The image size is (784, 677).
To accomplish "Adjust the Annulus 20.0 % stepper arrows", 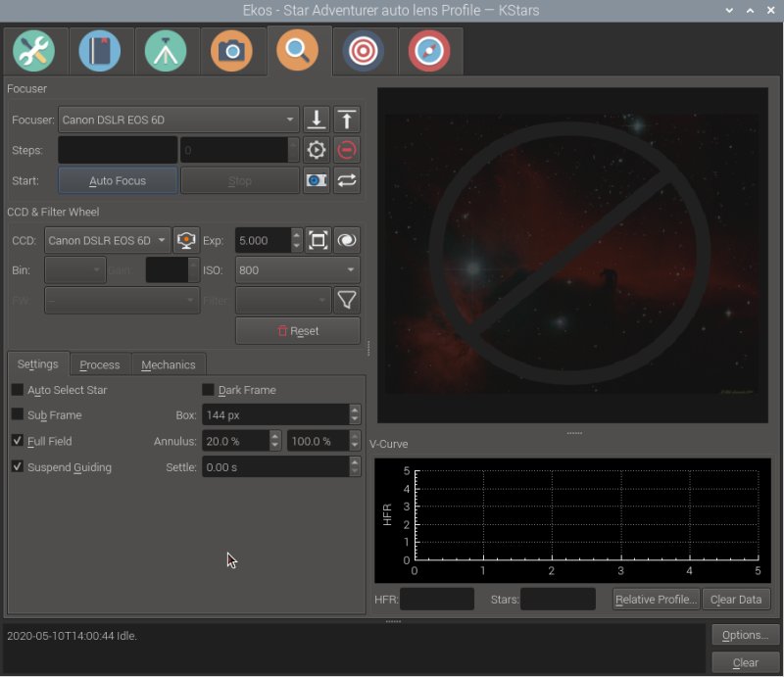I will click(275, 441).
